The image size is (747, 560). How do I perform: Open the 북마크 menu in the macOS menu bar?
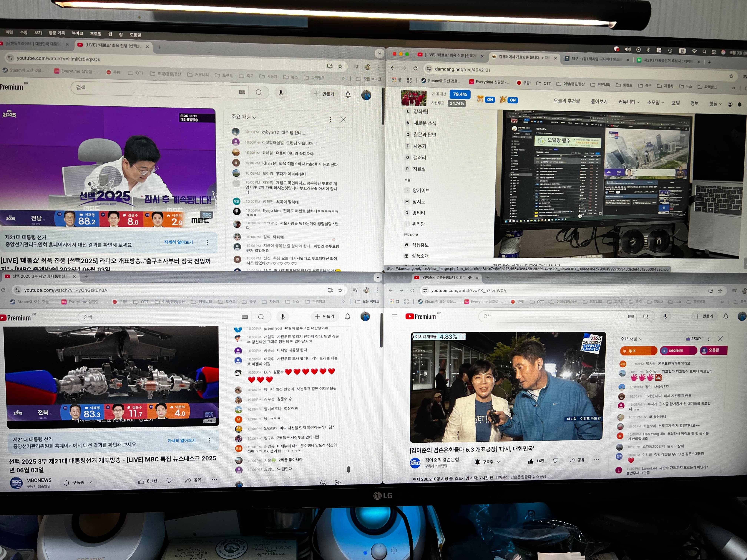coord(77,33)
